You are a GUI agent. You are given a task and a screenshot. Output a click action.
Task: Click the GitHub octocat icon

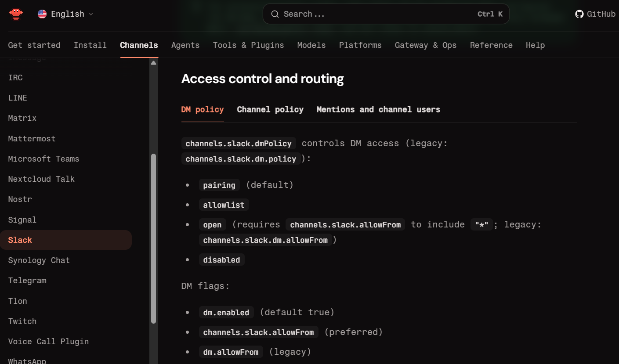(x=579, y=14)
